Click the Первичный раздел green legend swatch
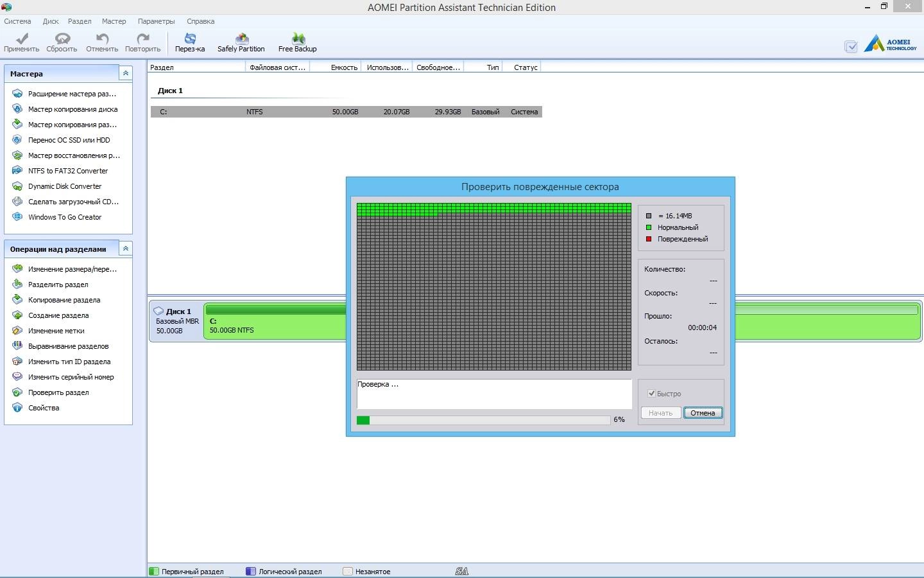Image resolution: width=924 pixels, height=578 pixels. (x=154, y=571)
